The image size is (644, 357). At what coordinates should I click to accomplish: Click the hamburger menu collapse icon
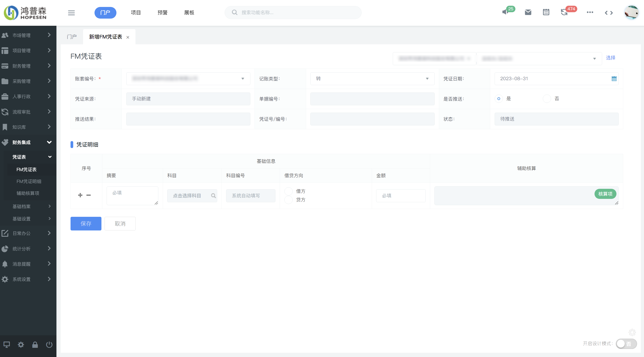coord(71,13)
